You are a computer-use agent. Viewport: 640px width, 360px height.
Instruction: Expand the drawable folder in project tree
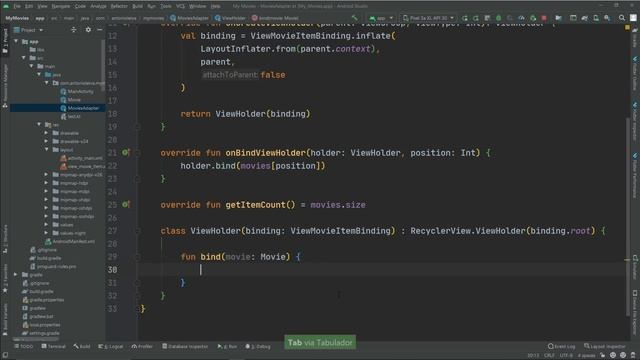tap(47, 133)
